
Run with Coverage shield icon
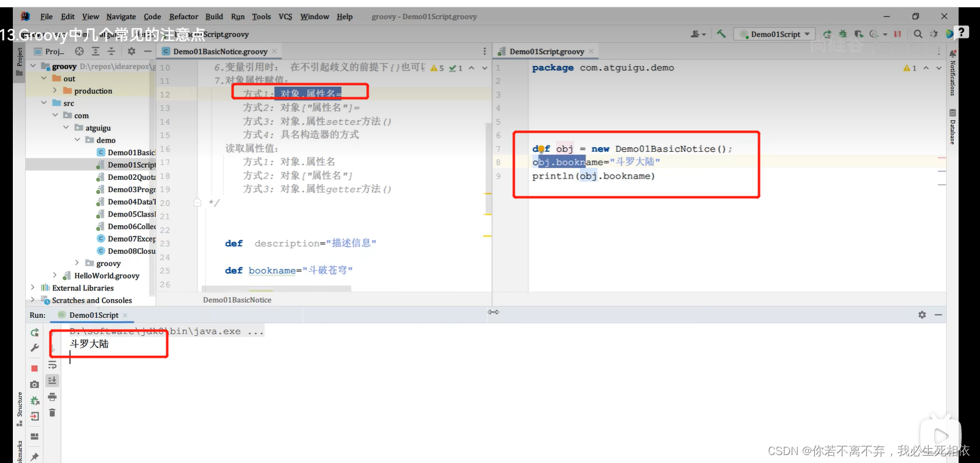point(859,34)
